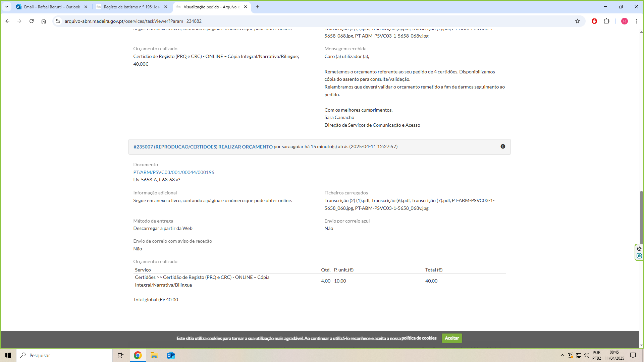Open File Explorer from the taskbar

tap(154, 355)
